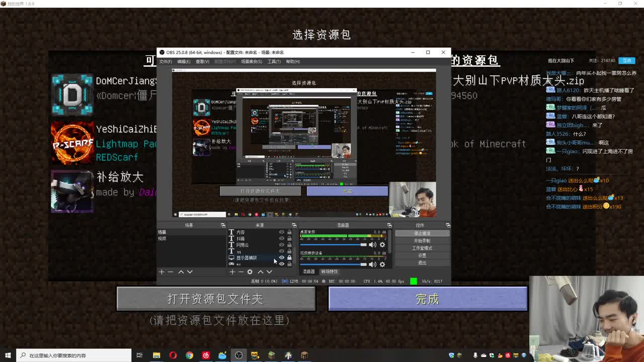The width and height of the screenshot is (644, 362).
Task: Open the 编辑(E) menu
Action: (x=183, y=62)
